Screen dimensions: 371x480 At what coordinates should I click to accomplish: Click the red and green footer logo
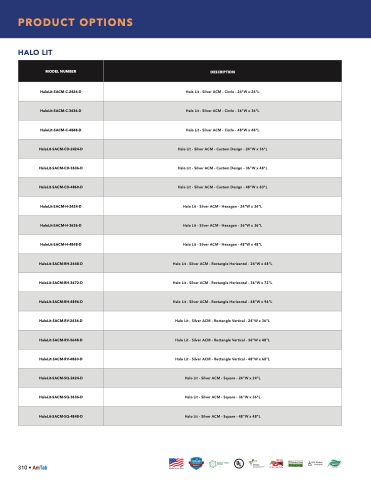[276, 463]
